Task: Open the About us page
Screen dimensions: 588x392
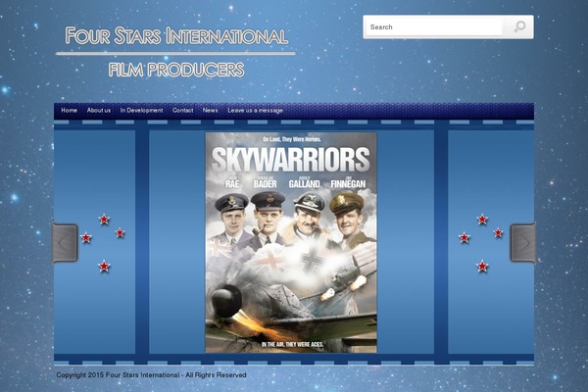Action: click(x=99, y=111)
